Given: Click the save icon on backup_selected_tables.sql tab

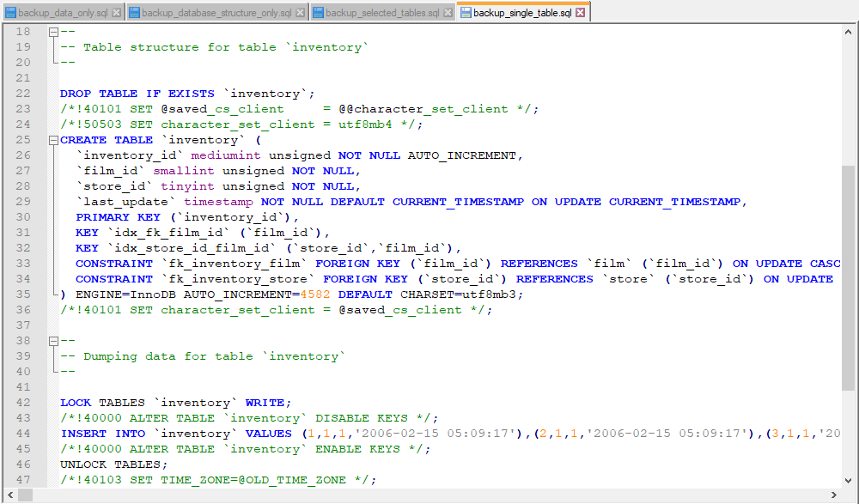Looking at the screenshot, I should coord(319,13).
